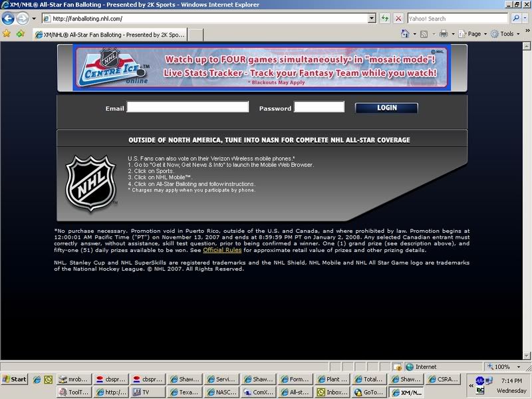This screenshot has height=399, width=532.
Task: Click the Home icon in the command bar
Action: pos(405,34)
